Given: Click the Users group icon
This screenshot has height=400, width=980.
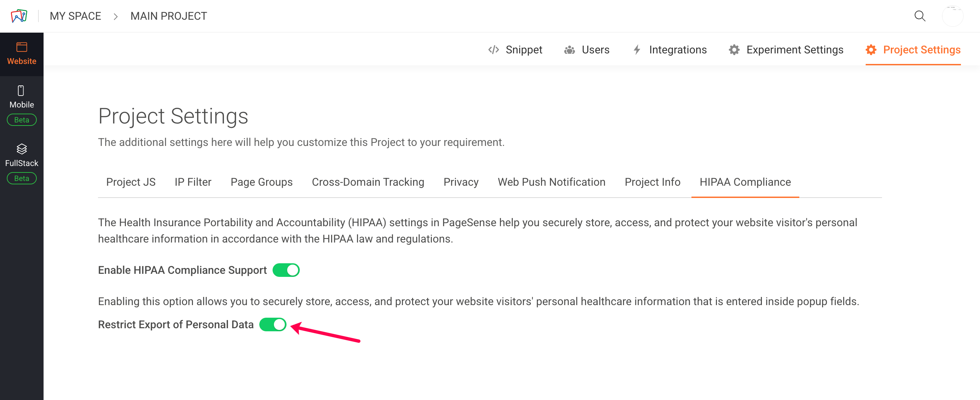Looking at the screenshot, I should click(570, 50).
